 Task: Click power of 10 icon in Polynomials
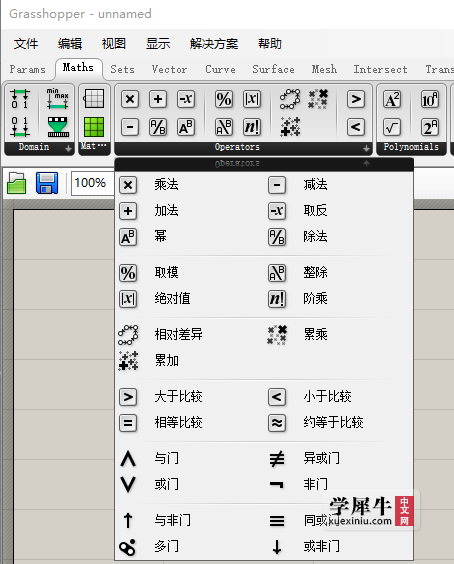[x=430, y=99]
